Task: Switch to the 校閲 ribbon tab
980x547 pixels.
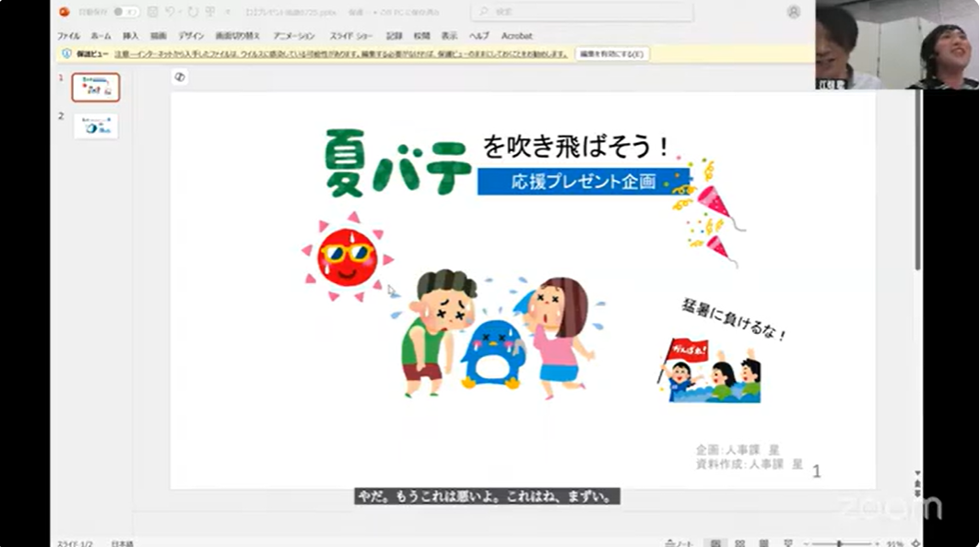Action: click(422, 36)
